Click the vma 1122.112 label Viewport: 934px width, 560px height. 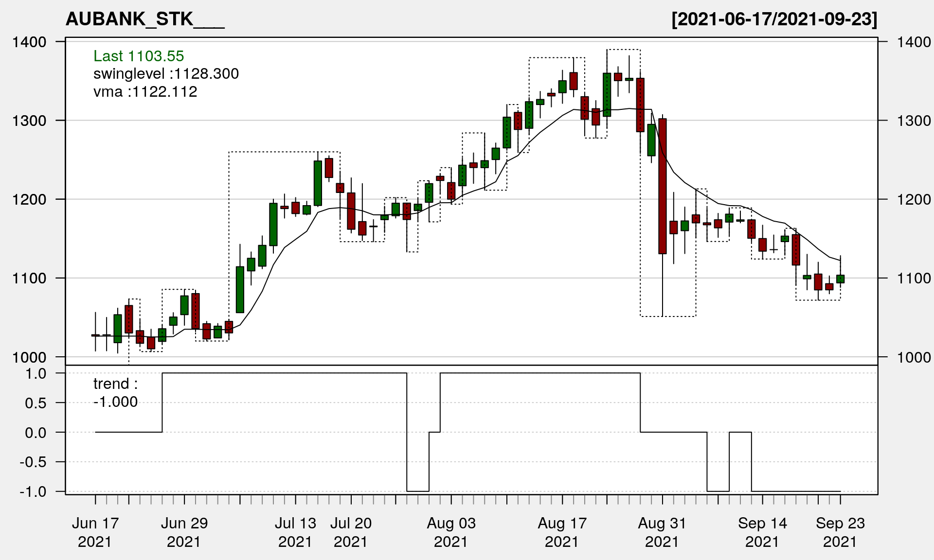point(145,91)
